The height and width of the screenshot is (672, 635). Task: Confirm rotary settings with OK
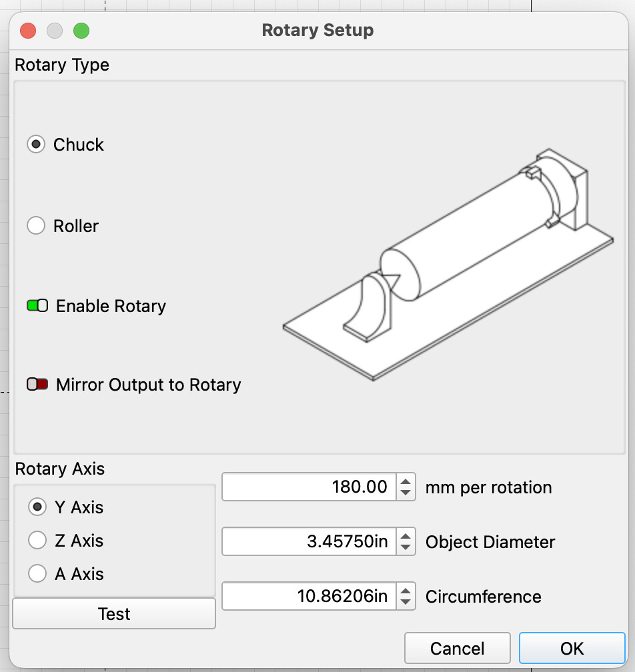pyautogui.click(x=572, y=649)
